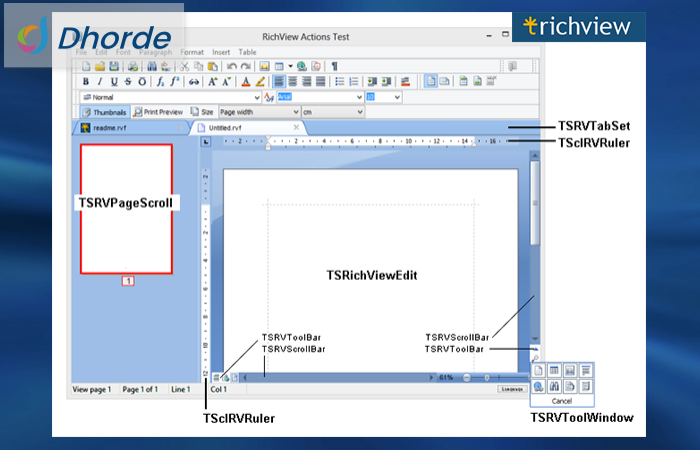Click the Print Preview button

pos(158,112)
